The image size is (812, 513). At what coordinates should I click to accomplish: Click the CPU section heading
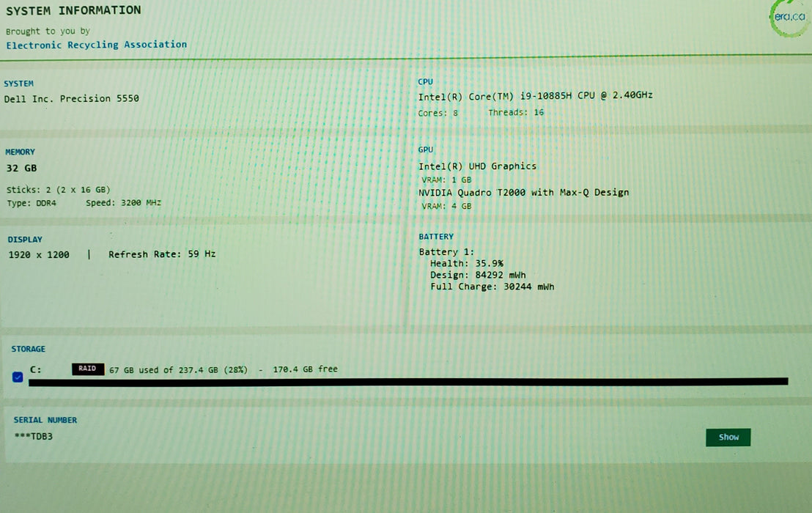click(x=425, y=82)
